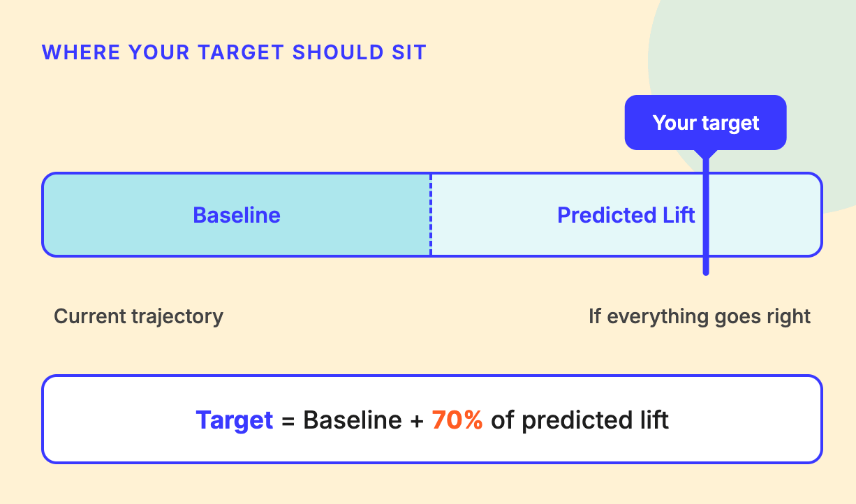Click the 'Where your target should sit' heading

click(x=234, y=52)
